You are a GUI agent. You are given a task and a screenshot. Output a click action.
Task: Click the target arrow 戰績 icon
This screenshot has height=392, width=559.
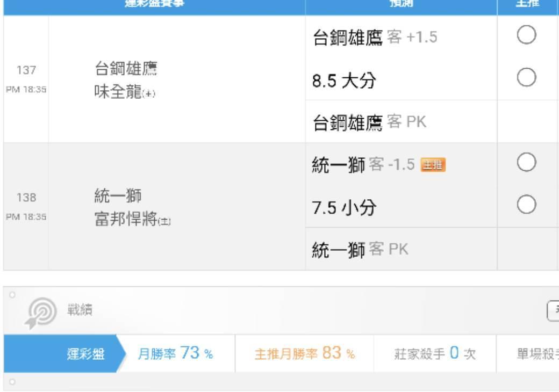tap(41, 313)
